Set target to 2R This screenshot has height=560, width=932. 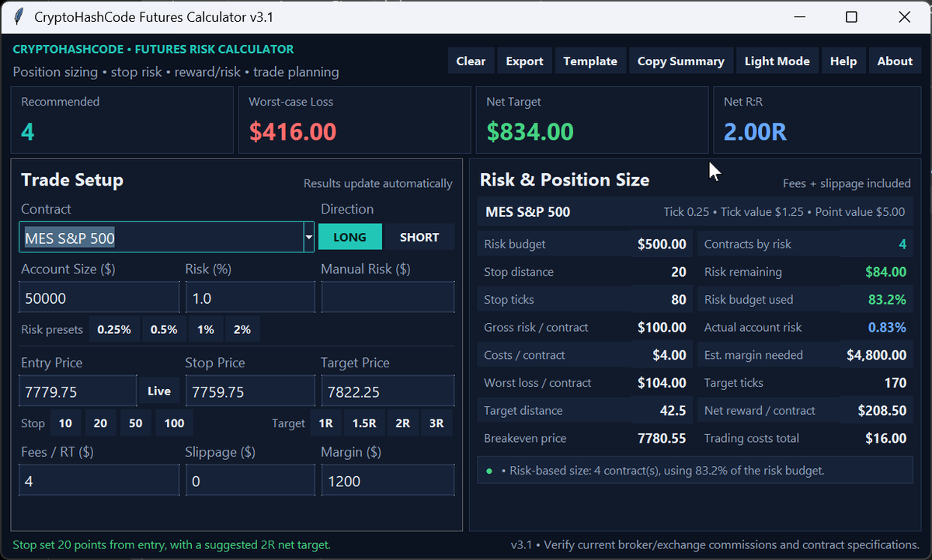point(402,423)
